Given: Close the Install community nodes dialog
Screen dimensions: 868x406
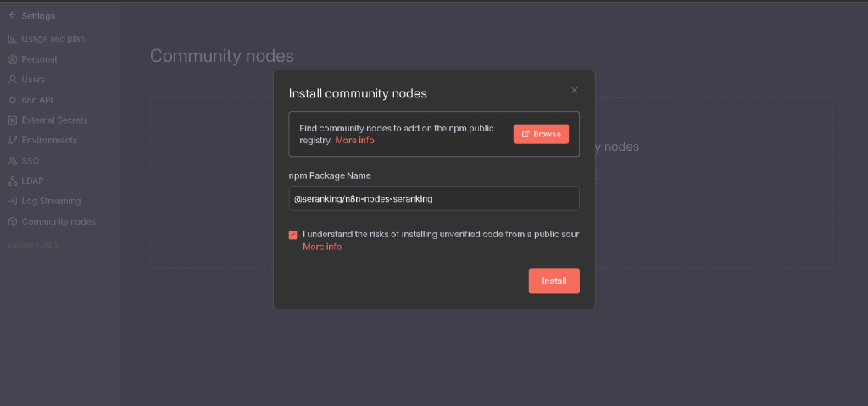Looking at the screenshot, I should tap(575, 90).
